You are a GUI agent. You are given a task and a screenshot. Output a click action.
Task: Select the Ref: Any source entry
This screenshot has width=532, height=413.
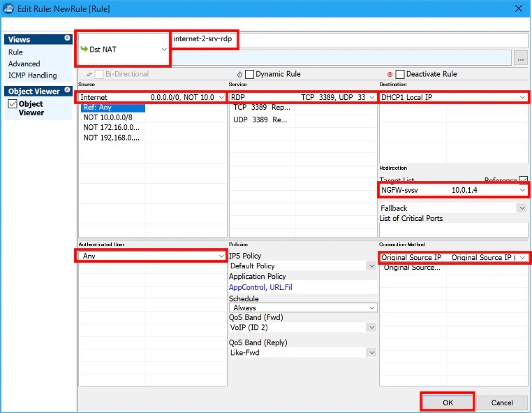click(113, 108)
